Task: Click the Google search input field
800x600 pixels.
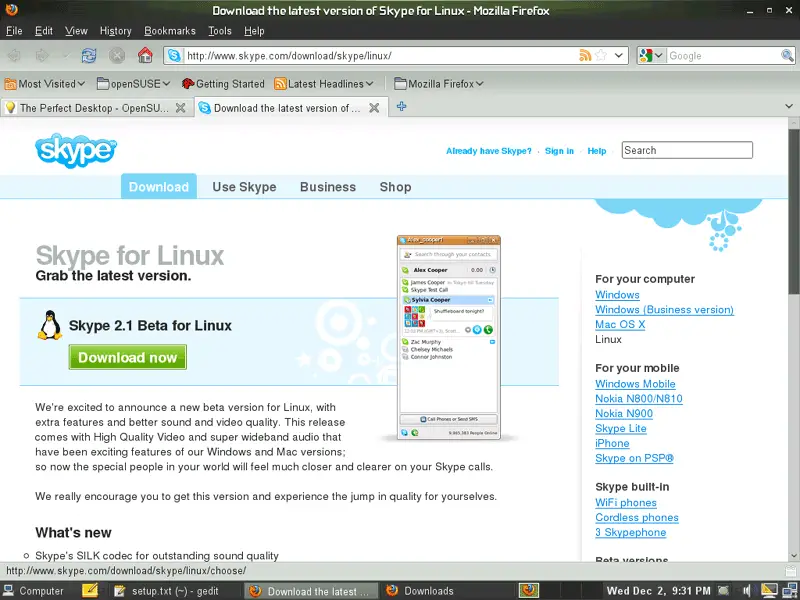Action: [723, 55]
